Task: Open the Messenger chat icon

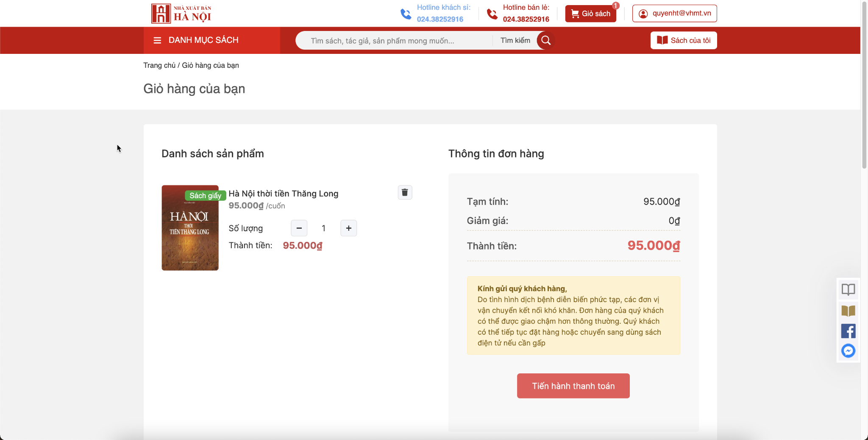Action: coord(848,351)
